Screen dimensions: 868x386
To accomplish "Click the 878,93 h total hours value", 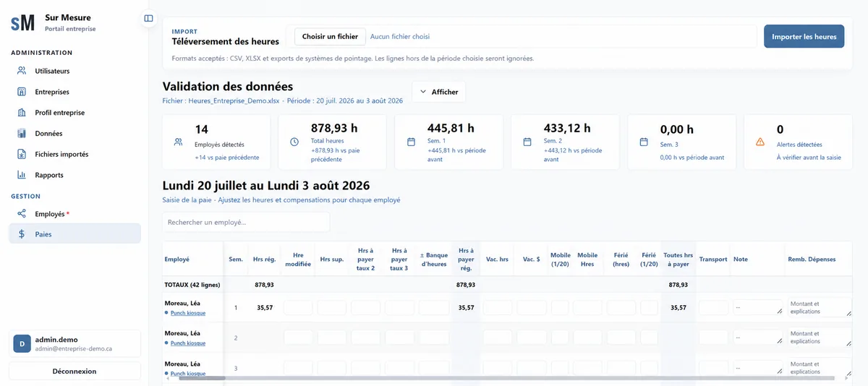I will (x=335, y=129).
